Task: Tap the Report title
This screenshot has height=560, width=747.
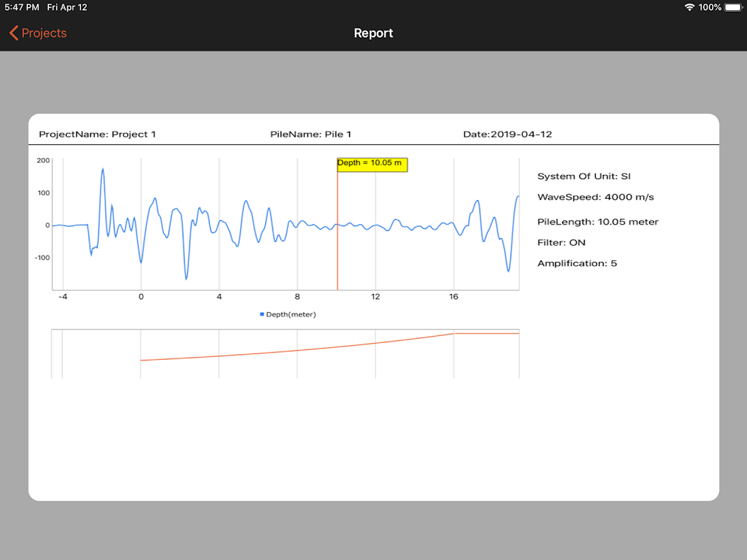Action: [x=374, y=33]
